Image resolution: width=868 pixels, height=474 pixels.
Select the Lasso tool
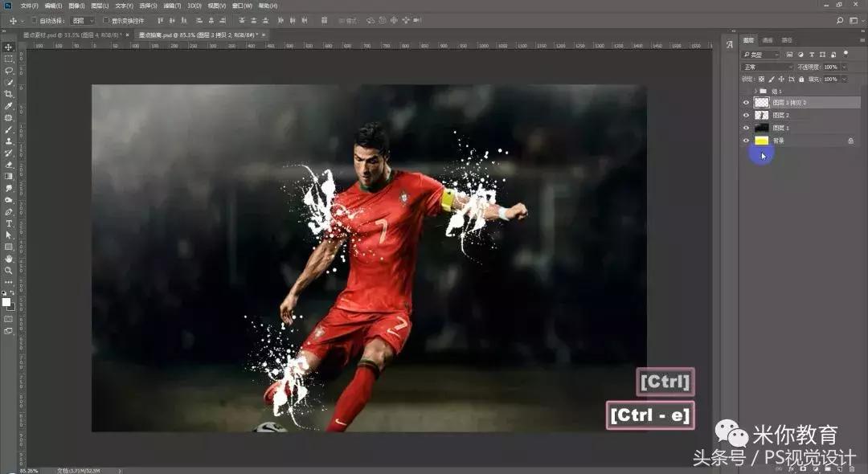point(8,71)
